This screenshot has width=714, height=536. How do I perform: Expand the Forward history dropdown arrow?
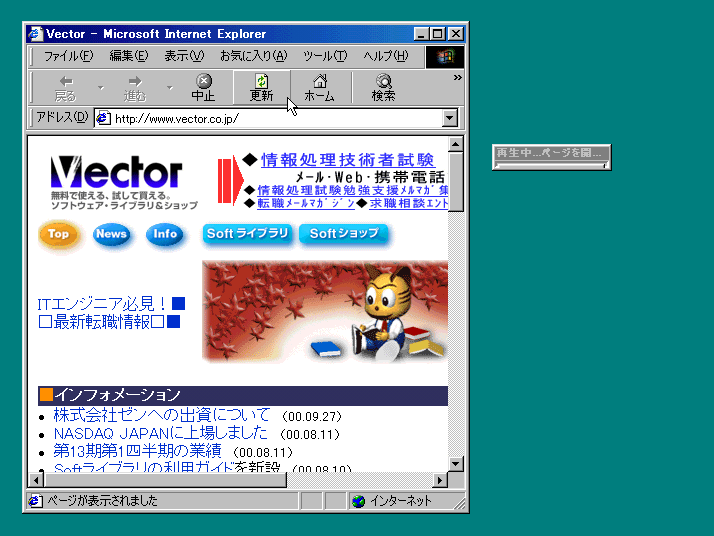click(x=169, y=87)
